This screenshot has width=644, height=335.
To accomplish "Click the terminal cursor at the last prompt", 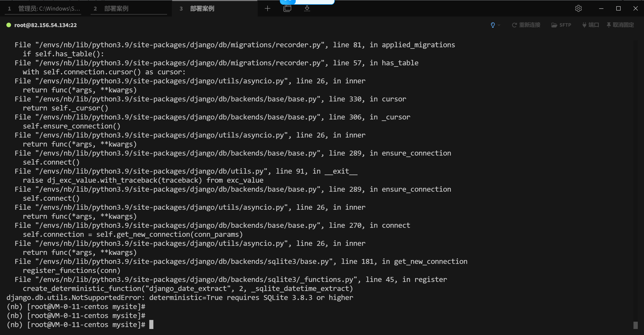I will 151,324.
